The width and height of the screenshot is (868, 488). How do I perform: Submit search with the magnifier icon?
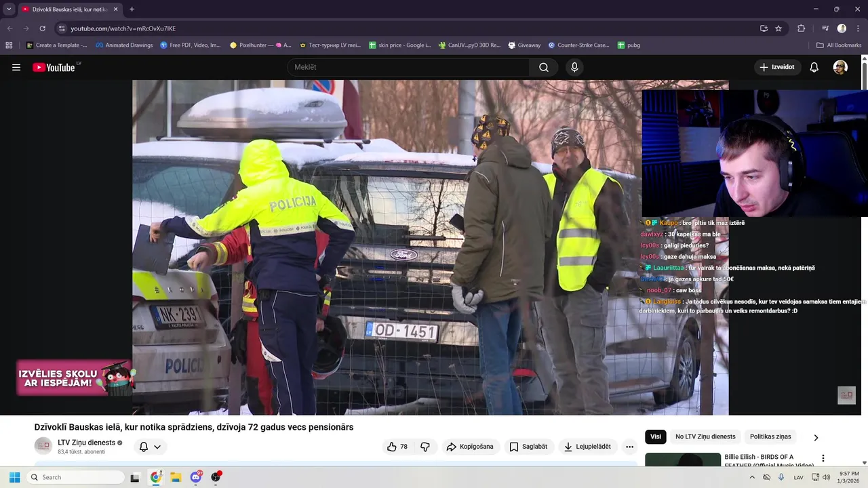(x=544, y=67)
